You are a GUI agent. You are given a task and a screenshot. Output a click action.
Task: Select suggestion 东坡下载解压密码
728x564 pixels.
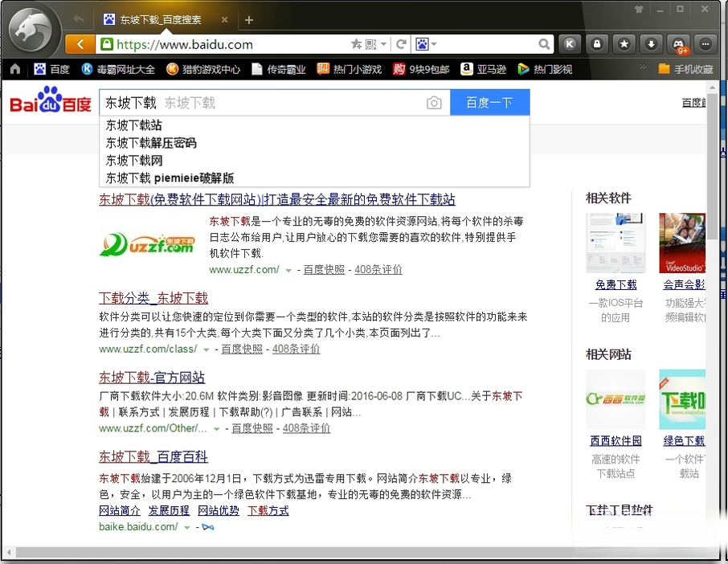pos(314,143)
